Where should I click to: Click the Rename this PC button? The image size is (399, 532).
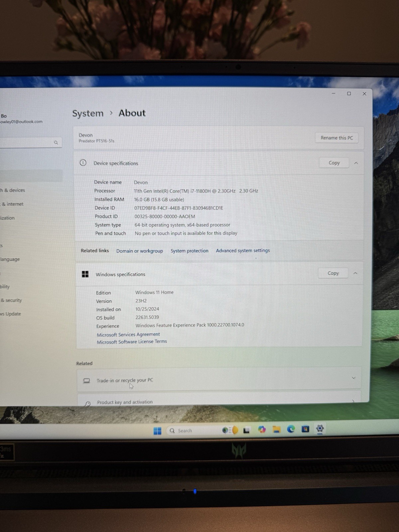336,138
